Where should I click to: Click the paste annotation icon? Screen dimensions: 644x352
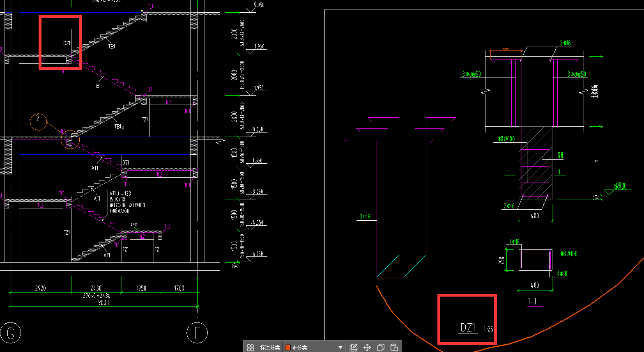[394, 347]
